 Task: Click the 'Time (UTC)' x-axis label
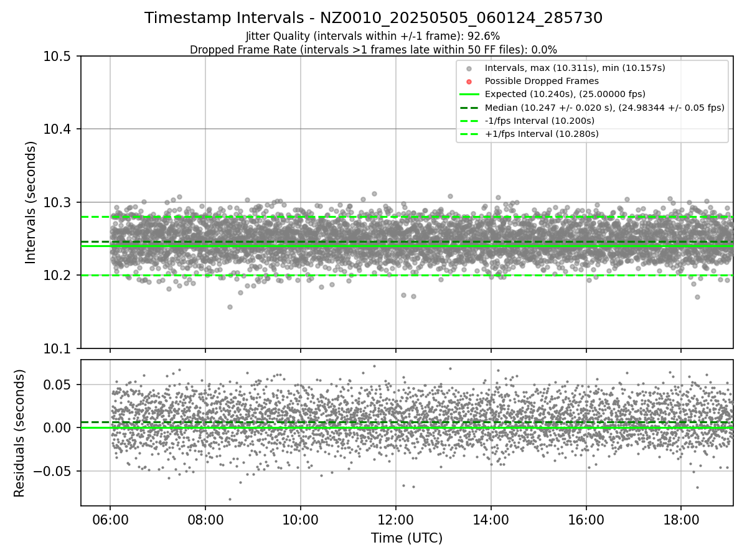coord(406,538)
